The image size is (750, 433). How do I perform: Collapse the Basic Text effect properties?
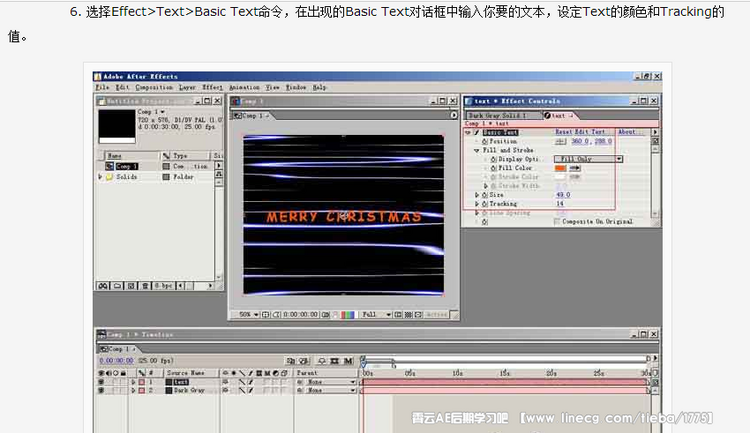click(x=468, y=132)
